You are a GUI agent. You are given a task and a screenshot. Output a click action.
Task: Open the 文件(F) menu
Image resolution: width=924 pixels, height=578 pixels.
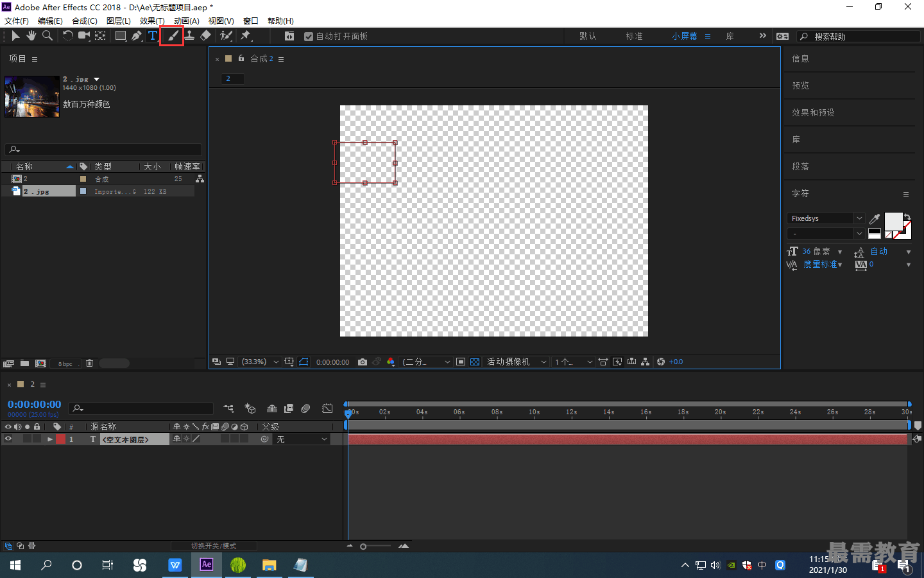pos(17,21)
